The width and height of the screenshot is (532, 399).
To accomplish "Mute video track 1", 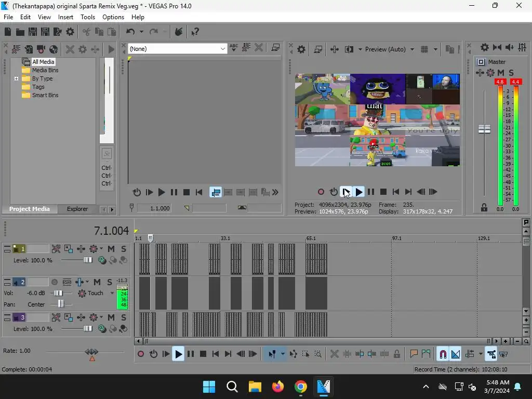I will [111, 249].
